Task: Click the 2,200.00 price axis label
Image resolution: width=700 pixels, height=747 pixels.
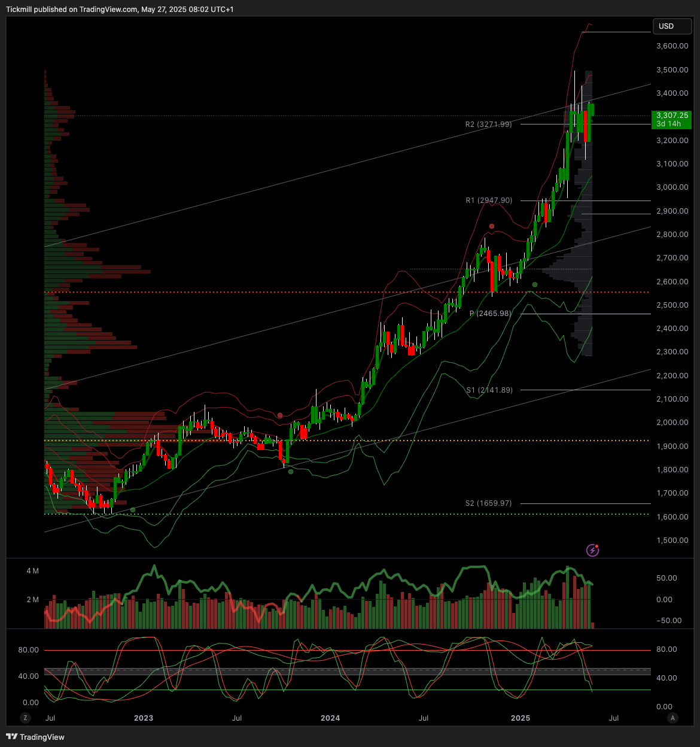Action: point(672,376)
